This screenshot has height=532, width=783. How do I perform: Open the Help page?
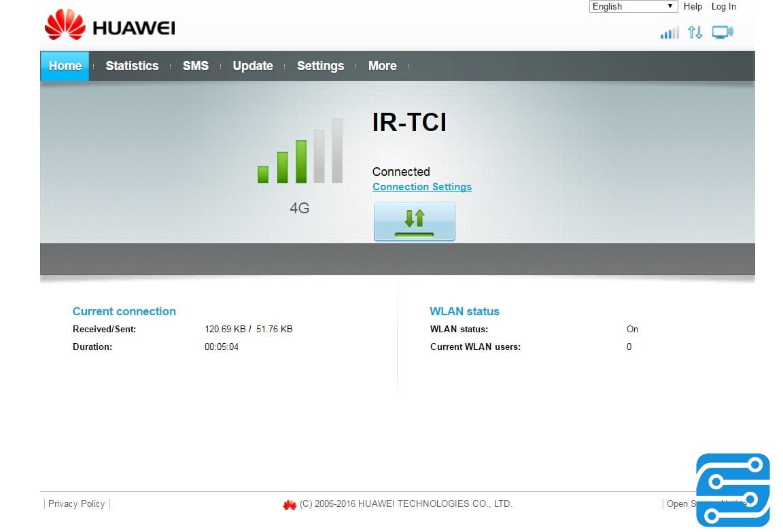pyautogui.click(x=693, y=6)
